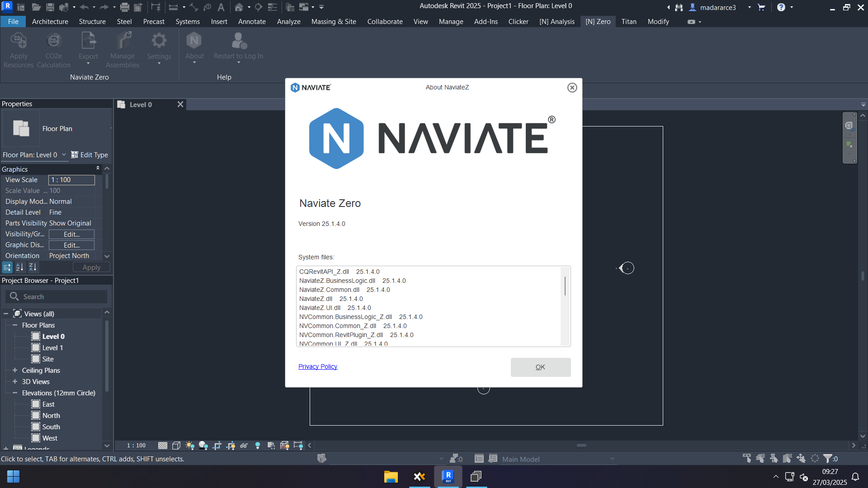Switch to the [N] Analysis tab
The height and width of the screenshot is (488, 868).
point(557,21)
